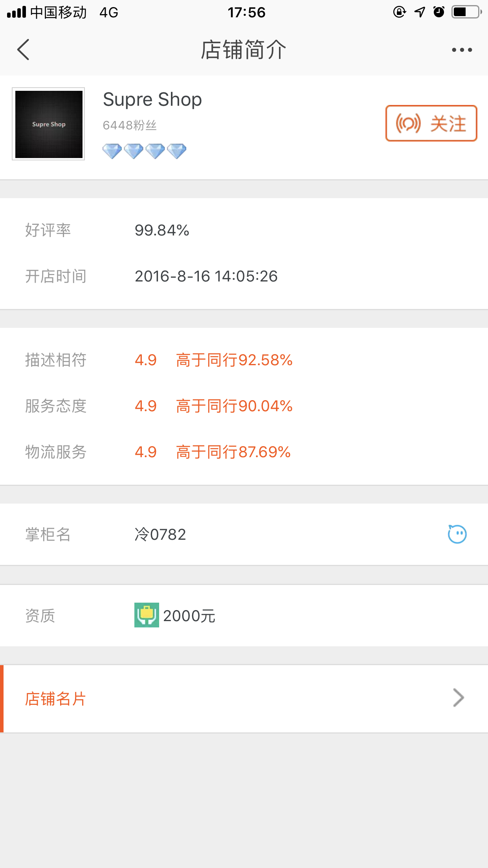488x868 pixels.
Task: Expand the 店铺名片 row chevron
Action: (458, 698)
